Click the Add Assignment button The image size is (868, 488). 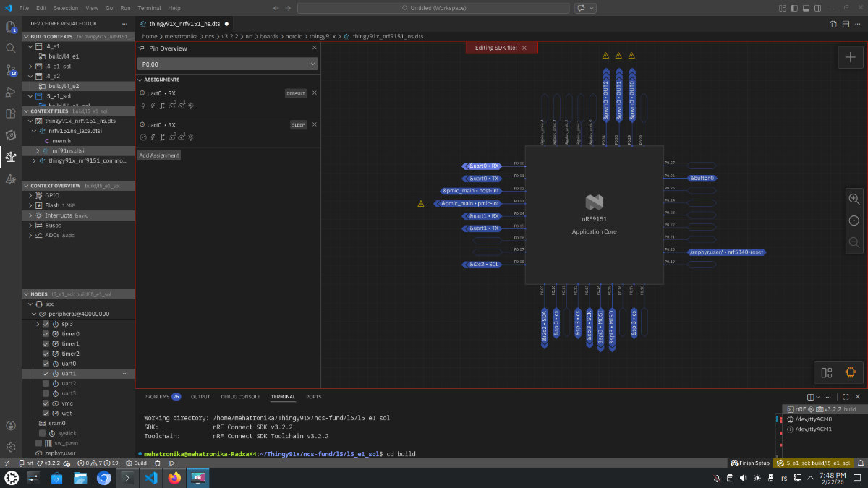(159, 155)
